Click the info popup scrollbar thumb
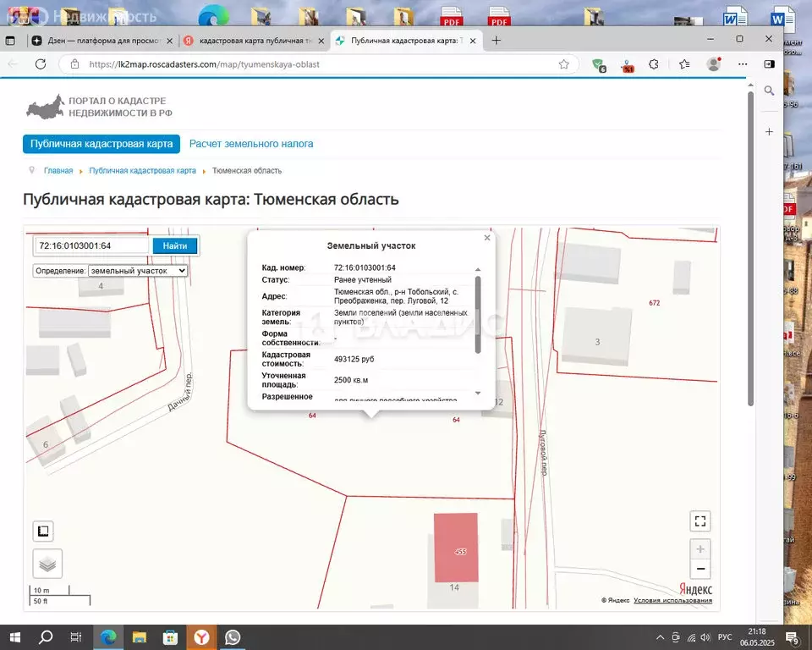812x650 pixels. (478, 315)
